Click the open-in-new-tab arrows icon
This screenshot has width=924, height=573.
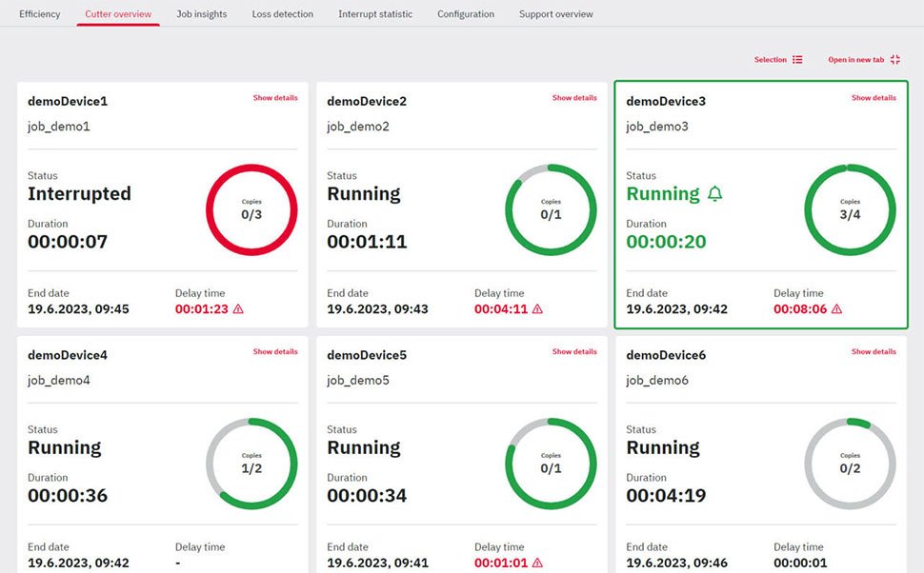coord(895,59)
